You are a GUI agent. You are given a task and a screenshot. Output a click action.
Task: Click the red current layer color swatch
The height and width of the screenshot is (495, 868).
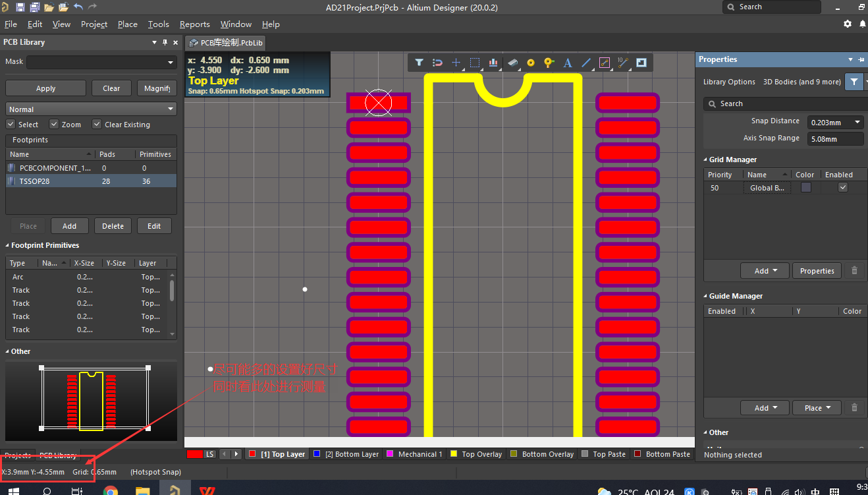click(x=194, y=454)
